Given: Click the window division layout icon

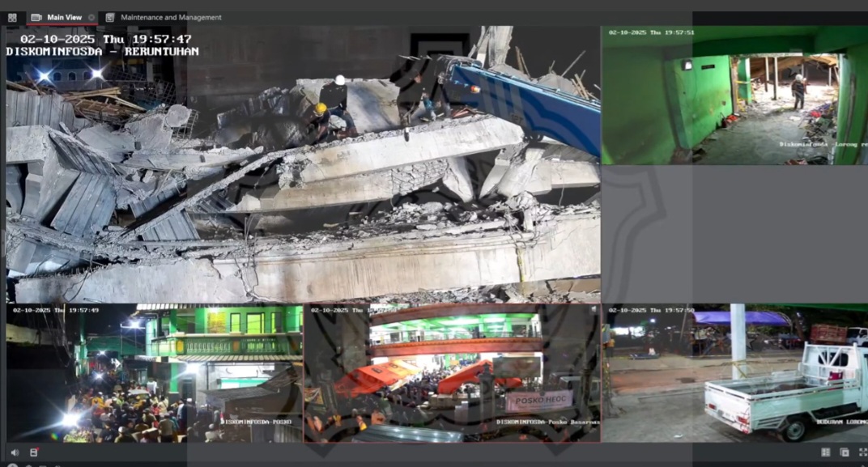Looking at the screenshot, I should tap(825, 452).
